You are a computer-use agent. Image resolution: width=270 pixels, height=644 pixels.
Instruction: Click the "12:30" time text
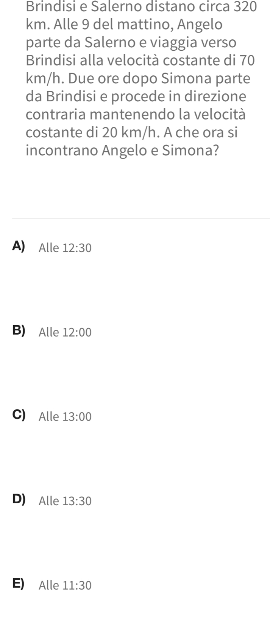77,248
